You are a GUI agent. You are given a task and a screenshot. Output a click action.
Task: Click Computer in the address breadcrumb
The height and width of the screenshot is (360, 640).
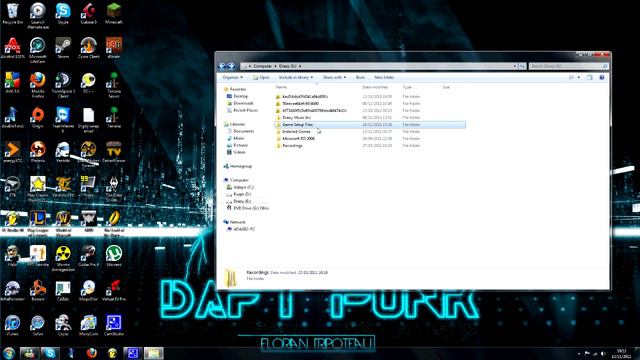(262, 66)
